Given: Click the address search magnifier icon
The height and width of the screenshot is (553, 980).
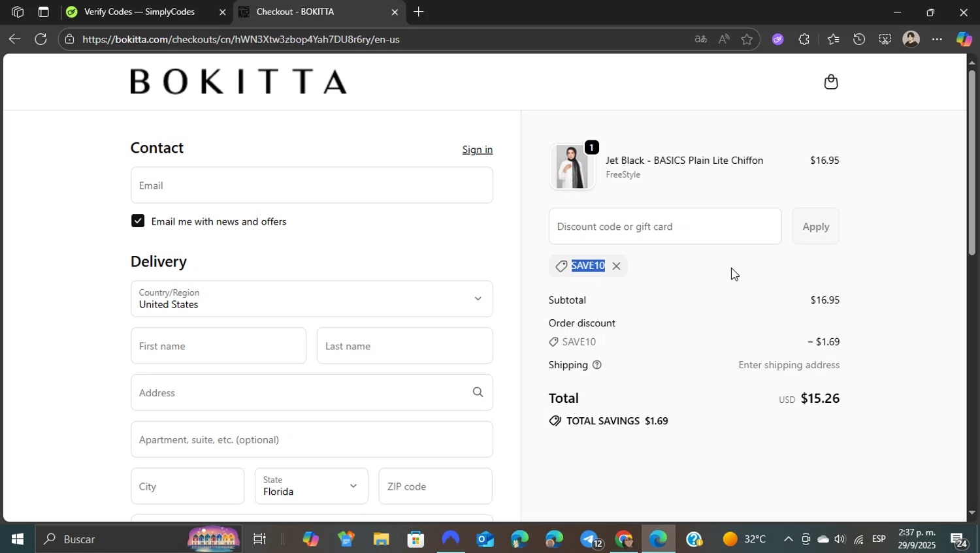Looking at the screenshot, I should pyautogui.click(x=478, y=392).
